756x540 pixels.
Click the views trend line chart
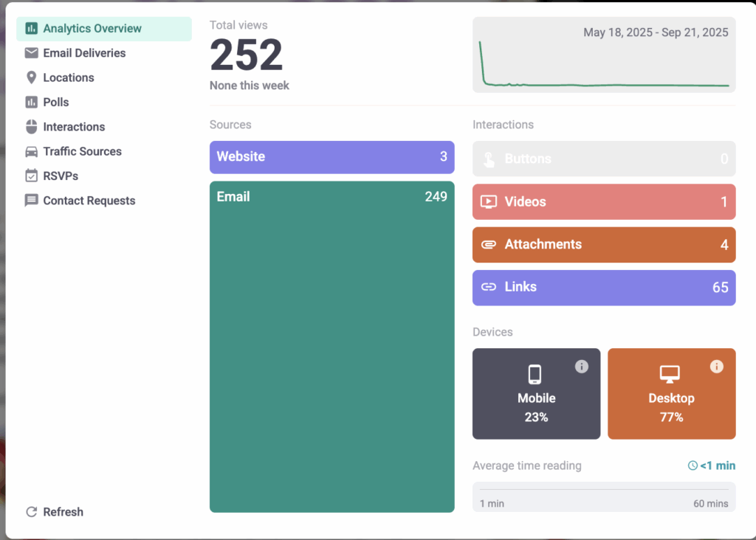pyautogui.click(x=603, y=66)
